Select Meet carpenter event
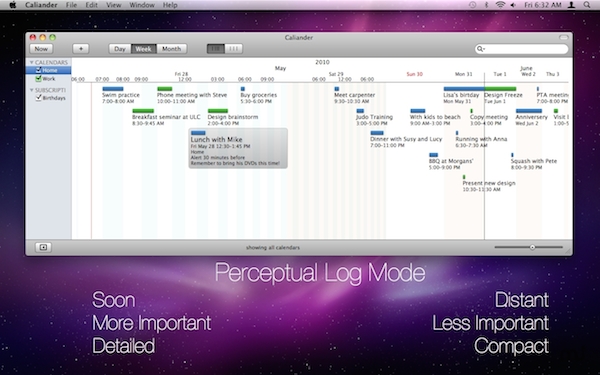 click(x=354, y=95)
